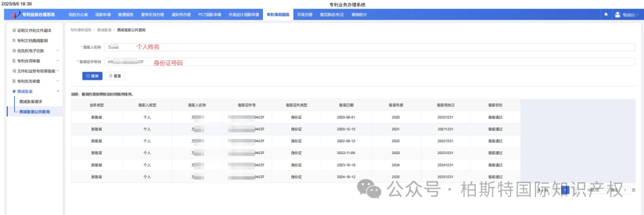Open the 意见陈述/补正 tab
The image size is (644, 215).
click(332, 15)
